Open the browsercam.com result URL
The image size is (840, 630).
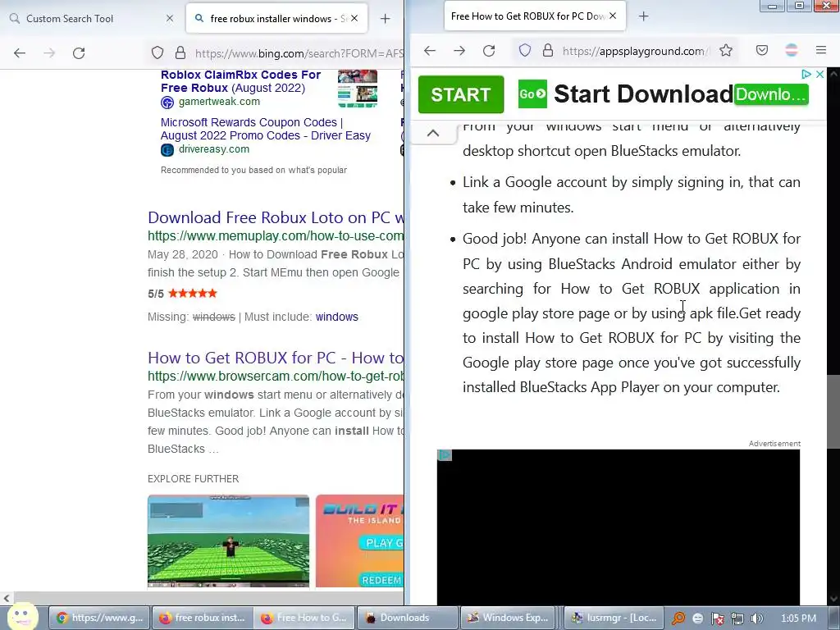click(x=276, y=376)
